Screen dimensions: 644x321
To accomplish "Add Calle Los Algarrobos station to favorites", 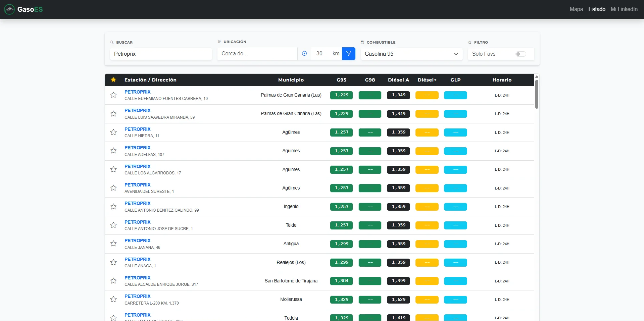I will (x=113, y=169).
